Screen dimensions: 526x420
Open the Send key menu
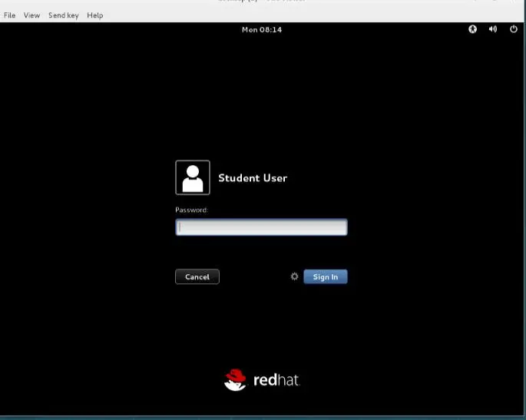click(64, 15)
